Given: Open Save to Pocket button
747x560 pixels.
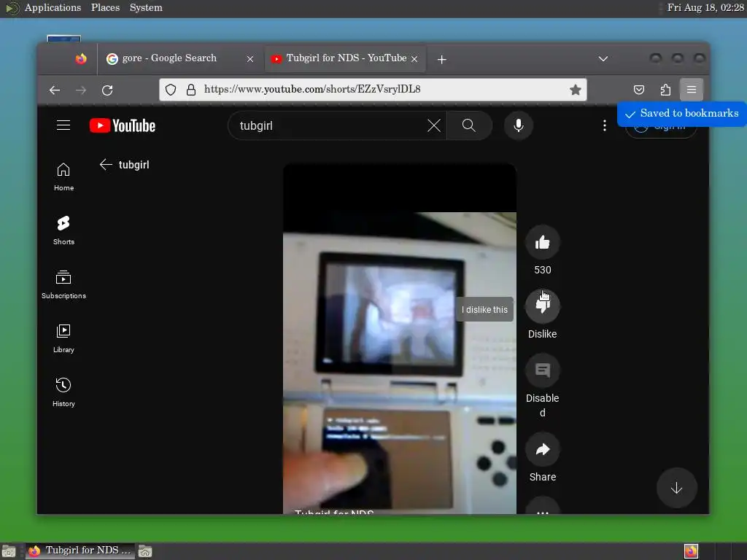Looking at the screenshot, I should (x=639, y=90).
